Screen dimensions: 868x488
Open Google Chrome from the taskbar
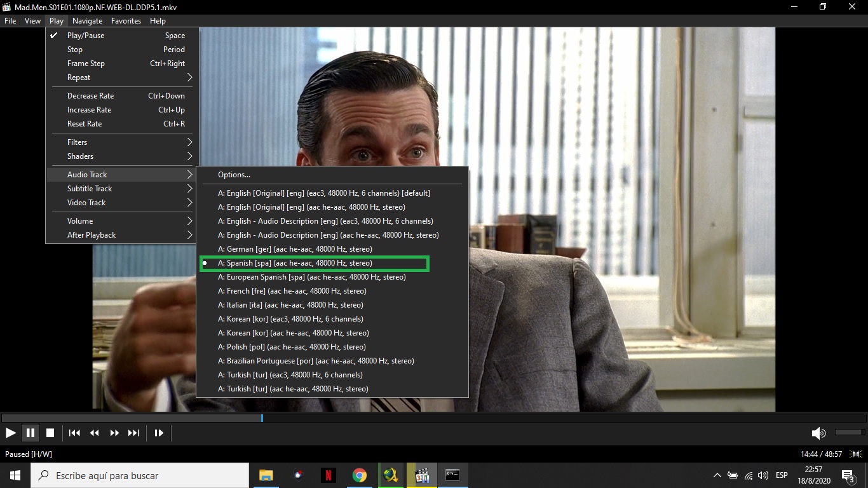click(x=360, y=475)
